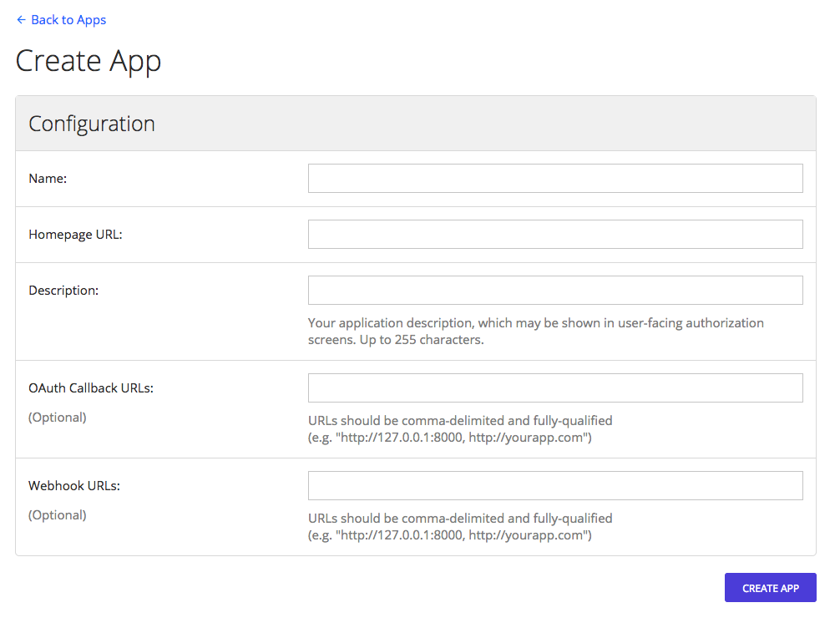Click inside the Webhook URLs field
840x628 pixels.
pyautogui.click(x=554, y=485)
